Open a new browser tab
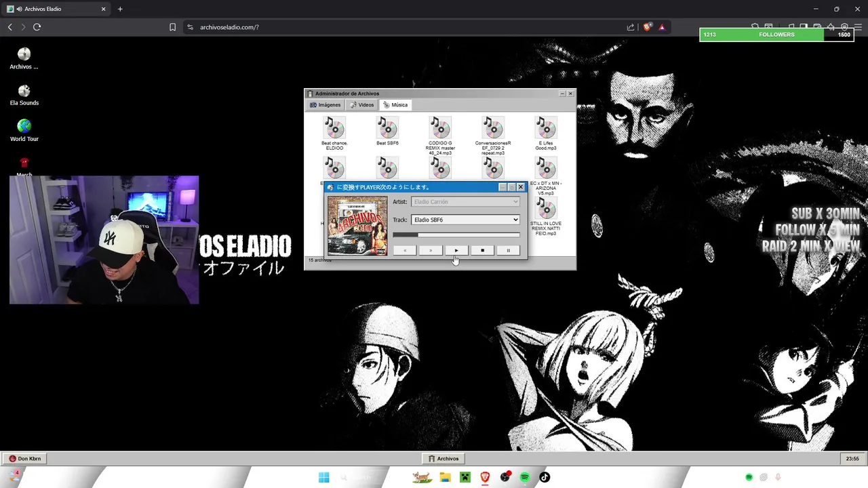This screenshot has height=488, width=868. pos(120,9)
